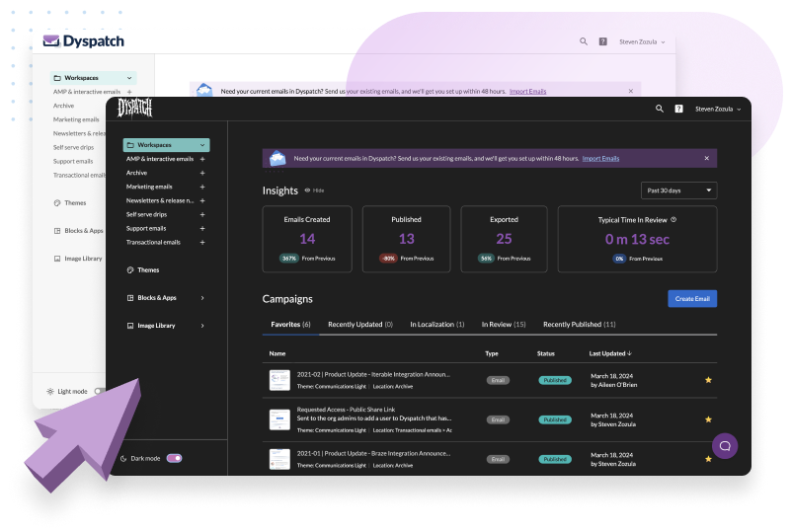Viewport: 790px width, 532px height.
Task: Click the Published insight card showing 13
Action: (406, 239)
